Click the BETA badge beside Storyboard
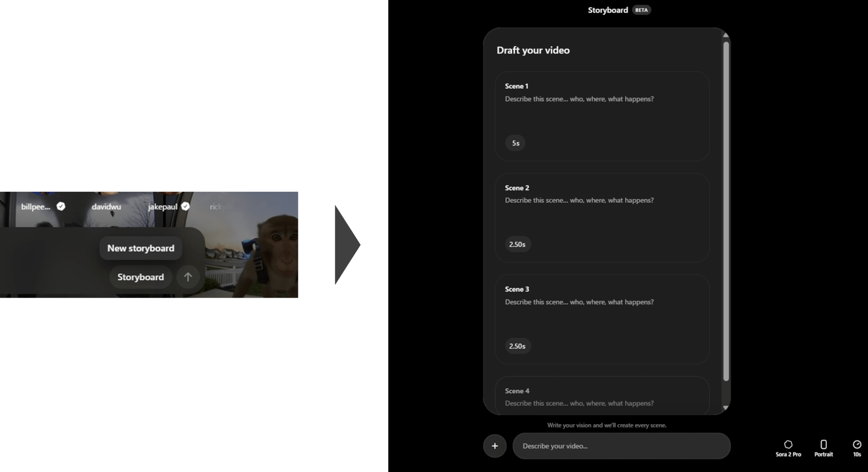The width and height of the screenshot is (868, 472). 641,10
